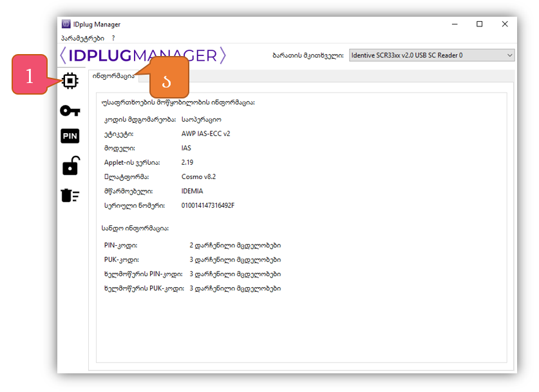Close the IDplug Manager window

click(504, 24)
